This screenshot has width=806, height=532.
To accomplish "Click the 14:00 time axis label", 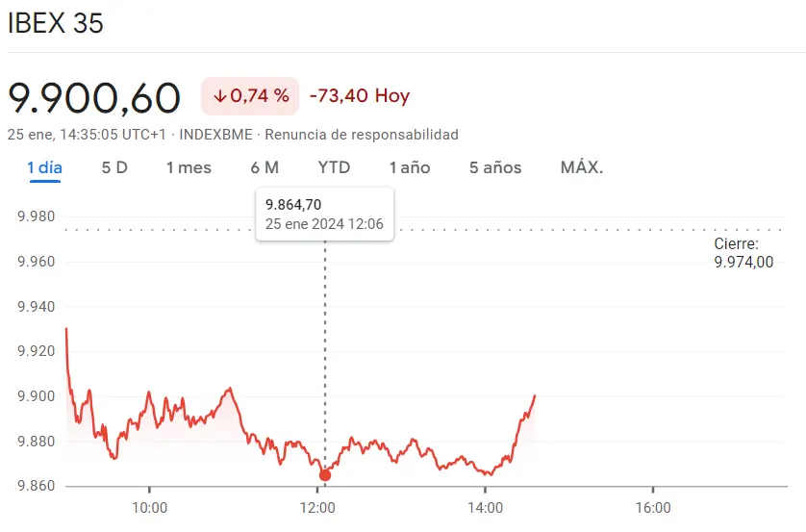I will point(485,508).
